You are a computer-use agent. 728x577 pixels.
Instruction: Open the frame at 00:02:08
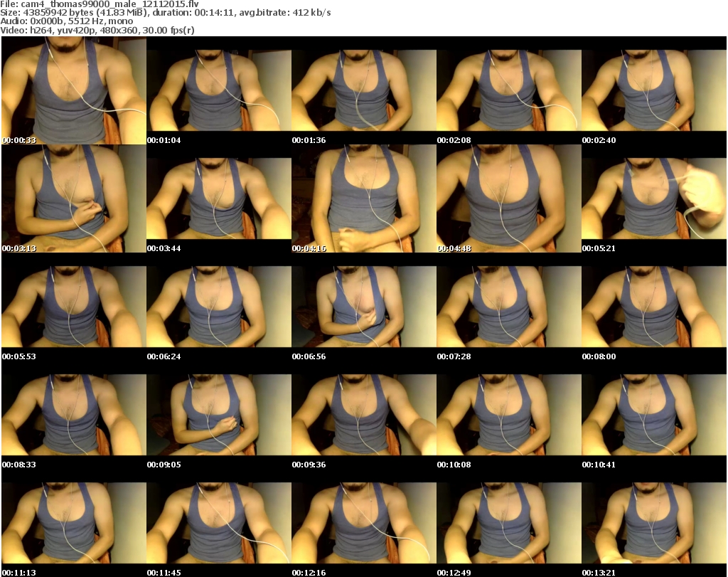click(x=508, y=90)
